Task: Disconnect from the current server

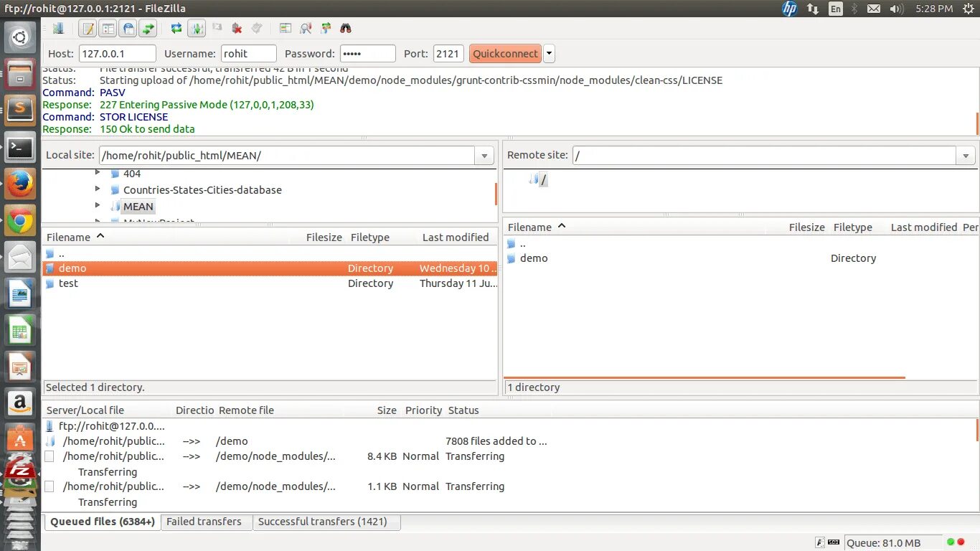Action: click(x=237, y=29)
